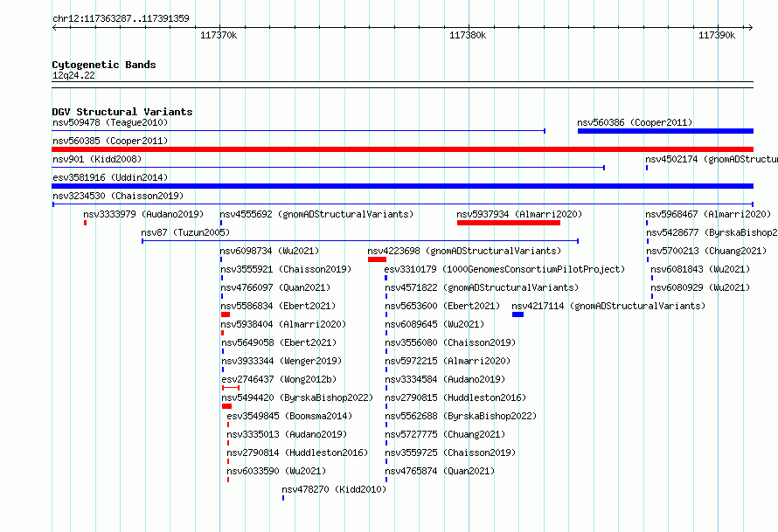Click nsv4765874 (Quan2021) label
The height and width of the screenshot is (532, 778).
pyautogui.click(x=440, y=471)
